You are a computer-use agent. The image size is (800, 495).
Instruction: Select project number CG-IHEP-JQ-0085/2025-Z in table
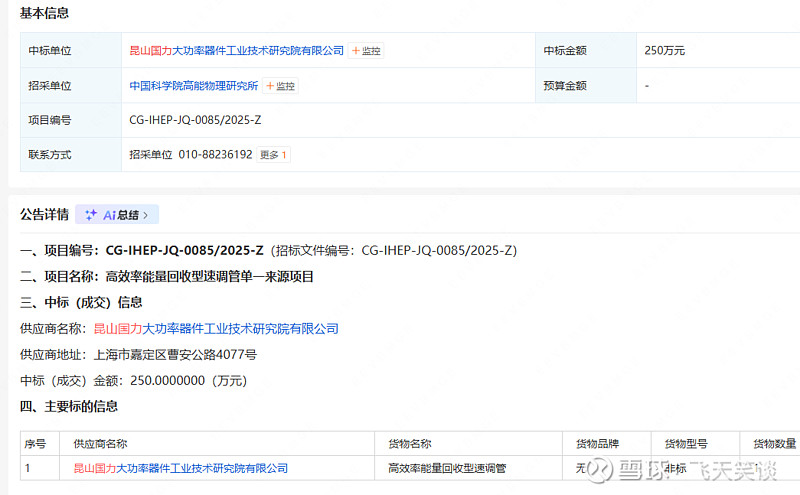click(x=195, y=120)
